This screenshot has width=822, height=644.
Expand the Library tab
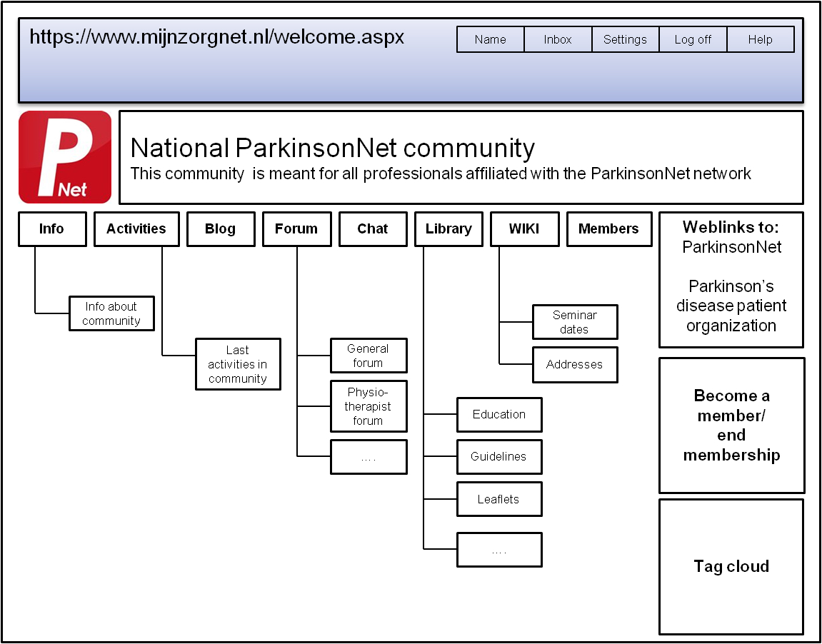coord(448,229)
